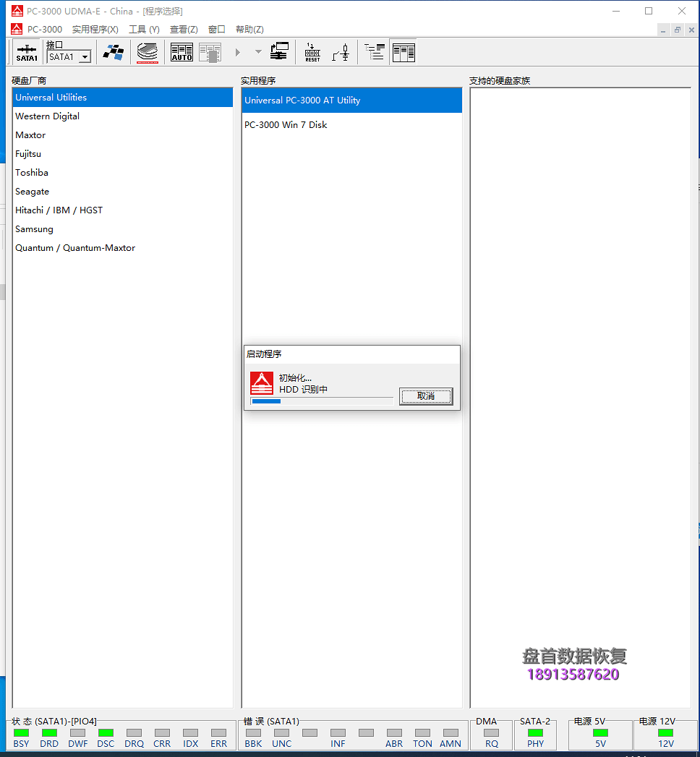Screen dimensions: 700x757
Task: Click the BSY status indicator
Action: click(21, 733)
